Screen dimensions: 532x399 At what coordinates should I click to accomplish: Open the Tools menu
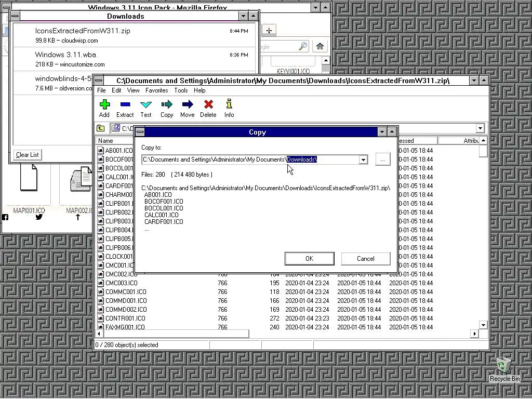pos(181,90)
